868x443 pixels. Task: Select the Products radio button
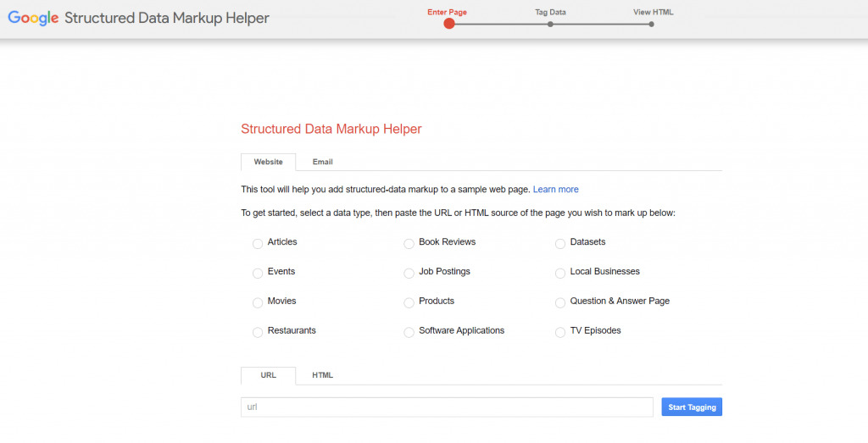click(409, 303)
